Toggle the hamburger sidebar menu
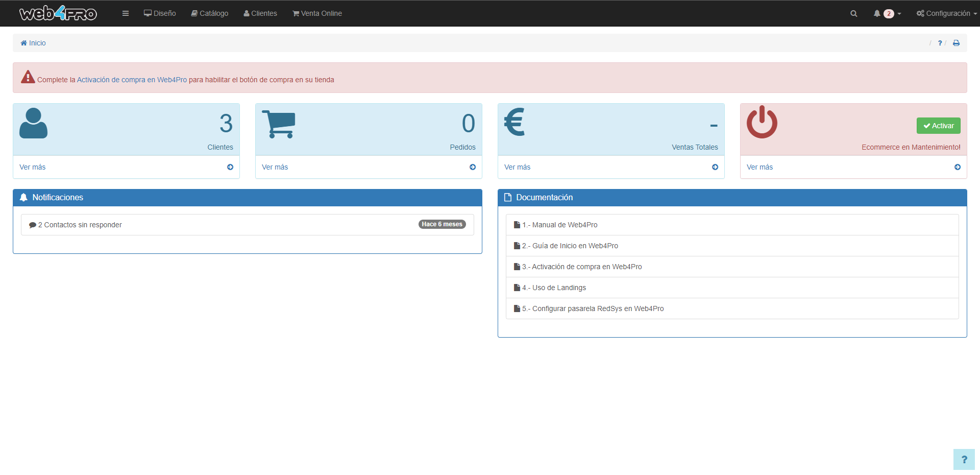 pyautogui.click(x=126, y=13)
